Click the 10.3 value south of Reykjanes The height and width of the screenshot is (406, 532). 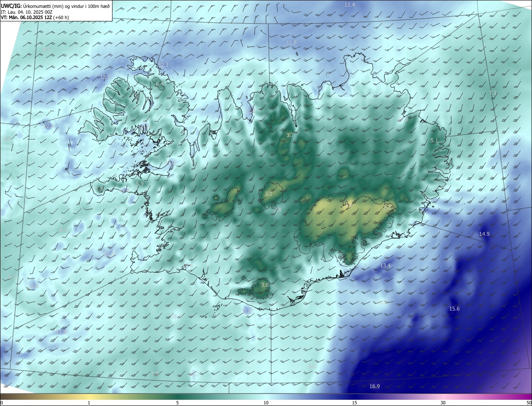(176, 317)
